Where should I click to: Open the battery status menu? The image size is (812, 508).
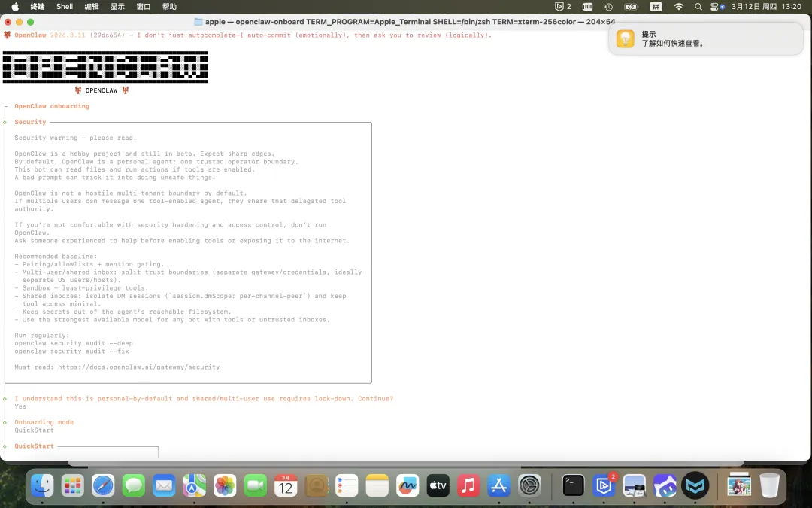click(632, 6)
